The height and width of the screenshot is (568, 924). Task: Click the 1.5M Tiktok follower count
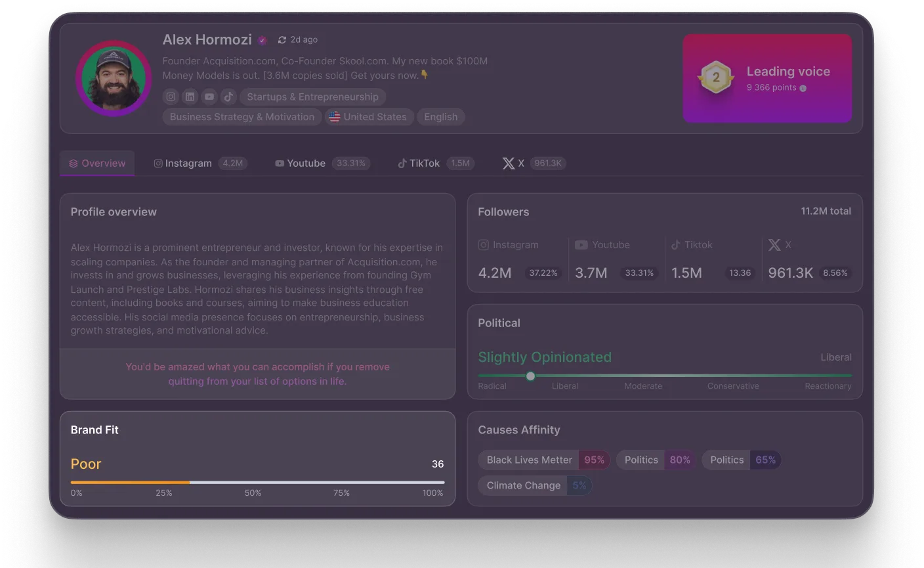tap(686, 273)
